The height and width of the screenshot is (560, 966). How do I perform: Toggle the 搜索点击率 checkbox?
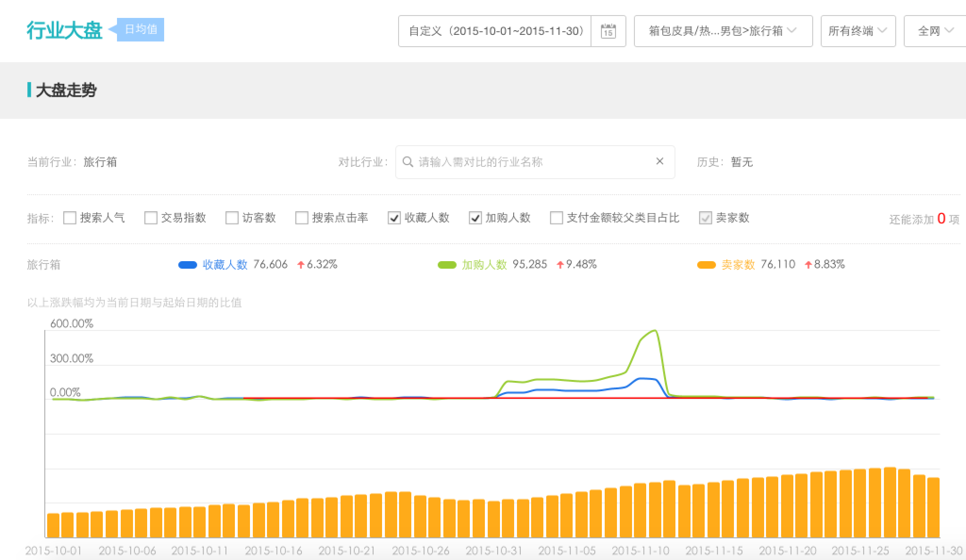pyautogui.click(x=302, y=218)
